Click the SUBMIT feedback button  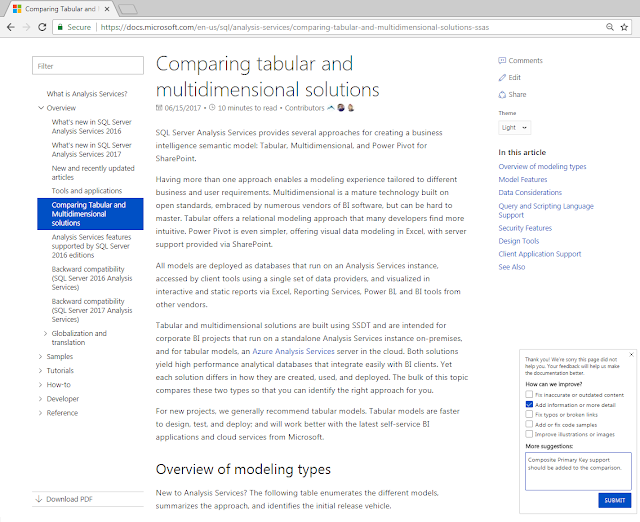pyautogui.click(x=615, y=500)
